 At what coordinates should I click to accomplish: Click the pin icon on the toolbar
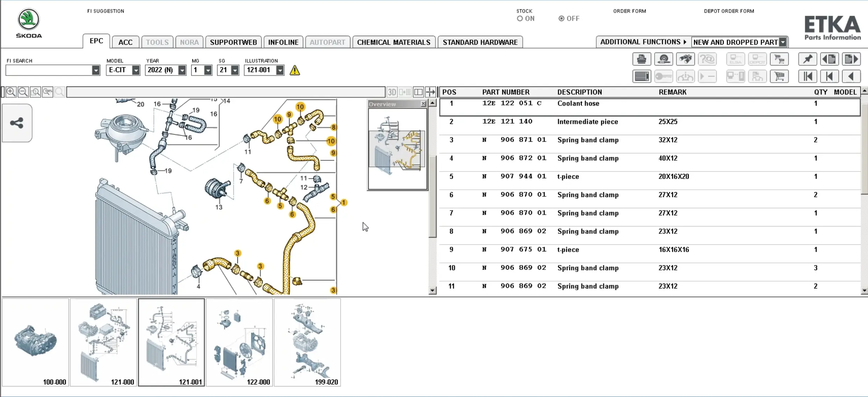[807, 59]
